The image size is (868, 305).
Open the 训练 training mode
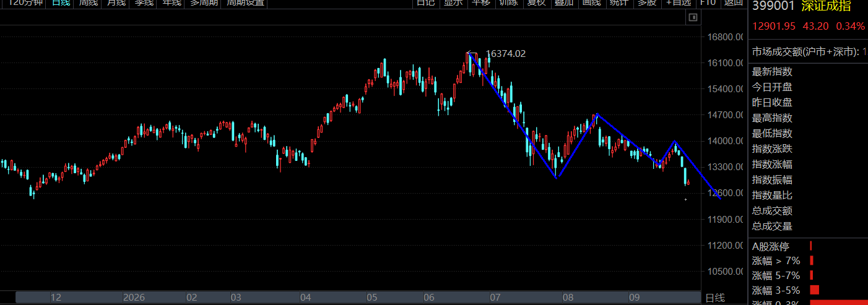[x=508, y=2]
